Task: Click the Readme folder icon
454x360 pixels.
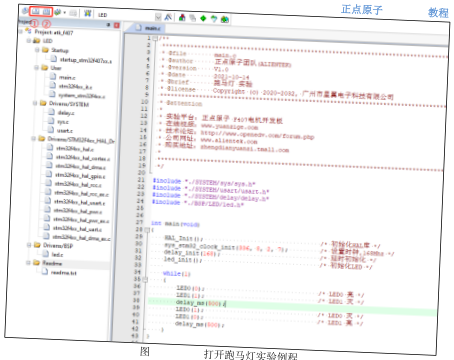Action: click(x=37, y=263)
